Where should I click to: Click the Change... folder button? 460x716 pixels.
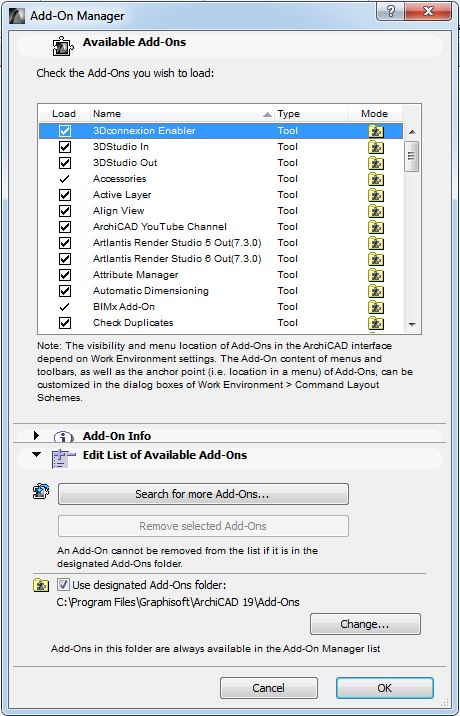point(365,624)
